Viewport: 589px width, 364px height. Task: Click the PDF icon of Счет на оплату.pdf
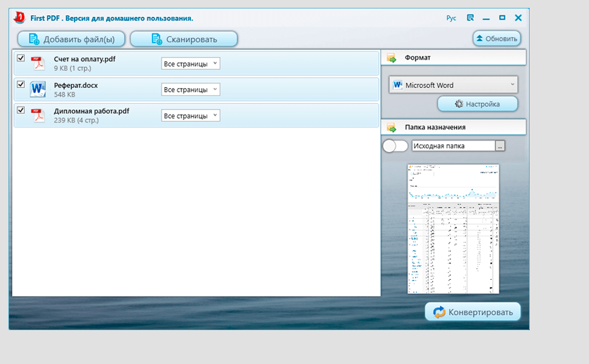(38, 64)
